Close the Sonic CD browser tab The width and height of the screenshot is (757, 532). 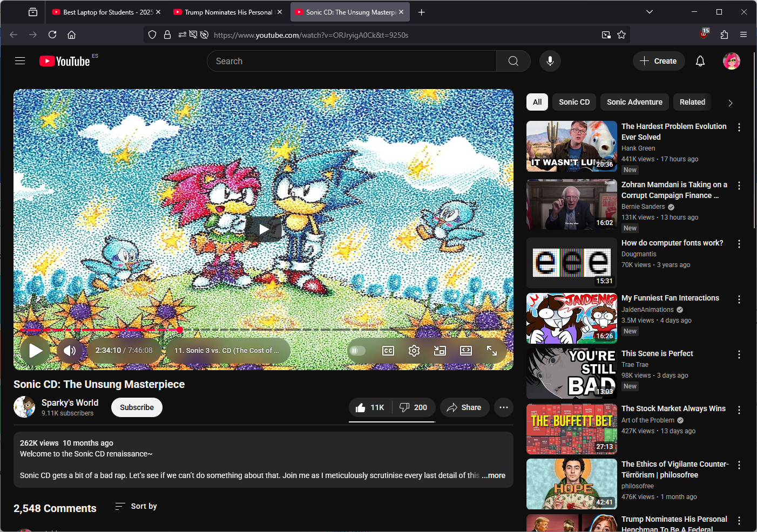401,12
